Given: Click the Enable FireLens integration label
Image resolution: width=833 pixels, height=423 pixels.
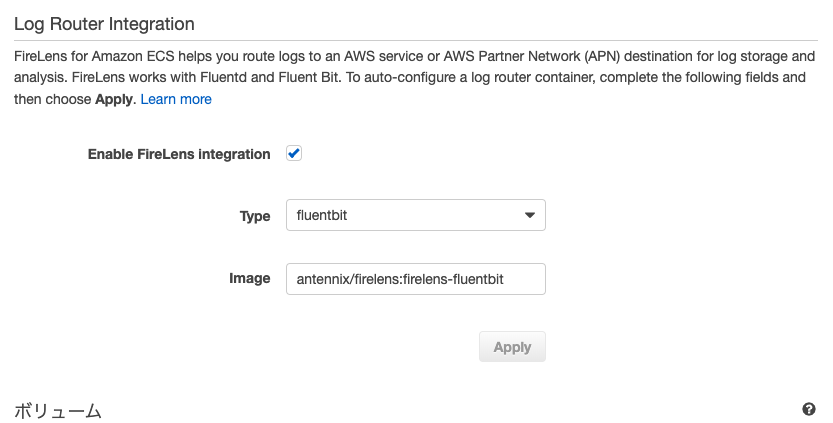Looking at the screenshot, I should 179,154.
